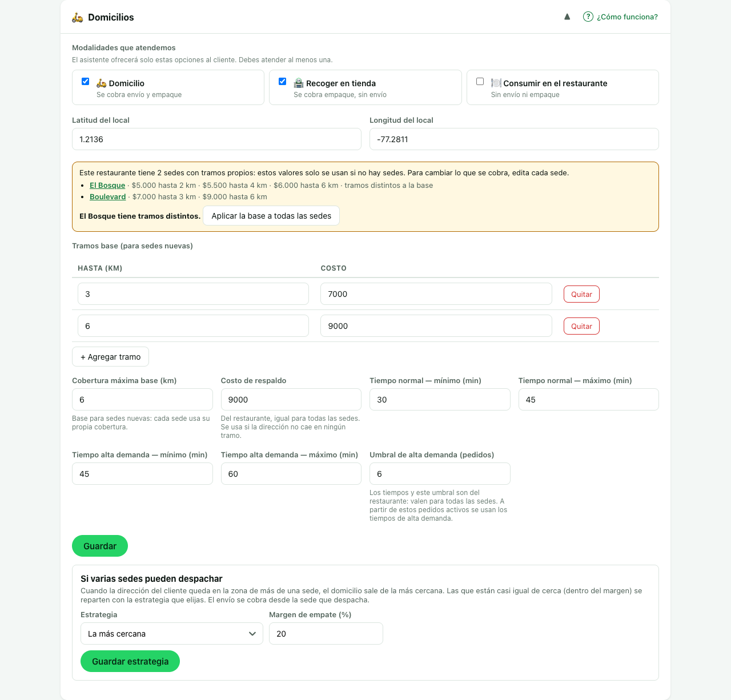Edit the tramo Hasta km field showing 6
731x700 pixels.
[193, 326]
